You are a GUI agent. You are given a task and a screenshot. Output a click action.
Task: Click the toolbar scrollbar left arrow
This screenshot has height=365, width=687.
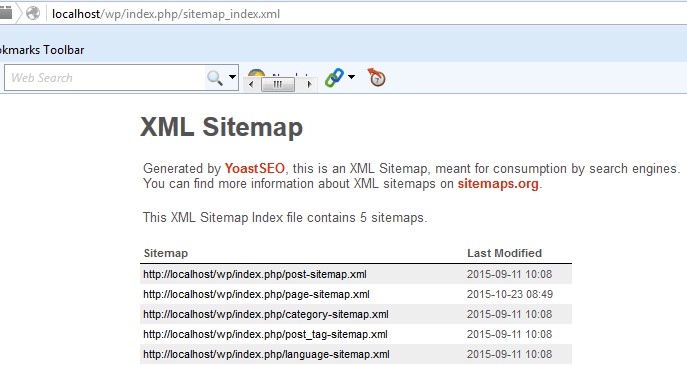pos(251,84)
